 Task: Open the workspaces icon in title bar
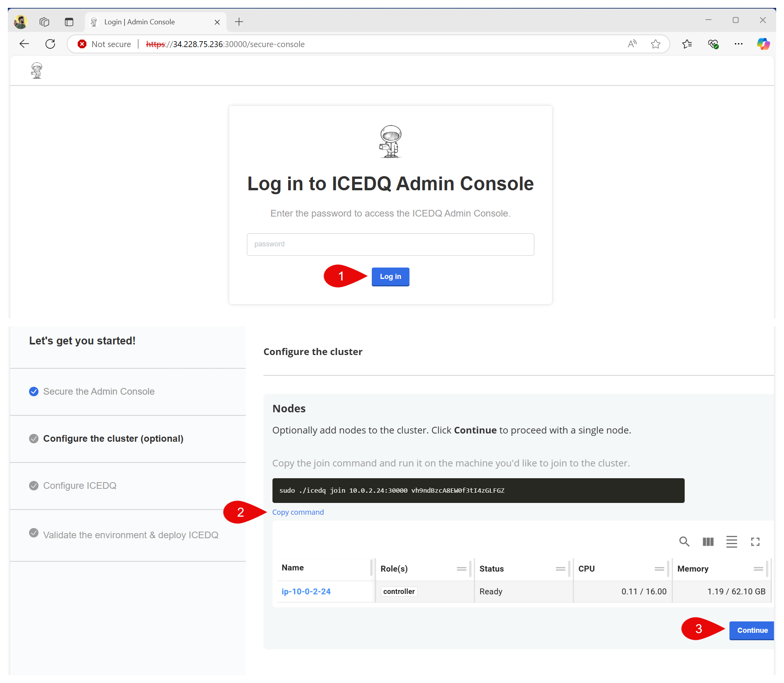pyautogui.click(x=44, y=22)
